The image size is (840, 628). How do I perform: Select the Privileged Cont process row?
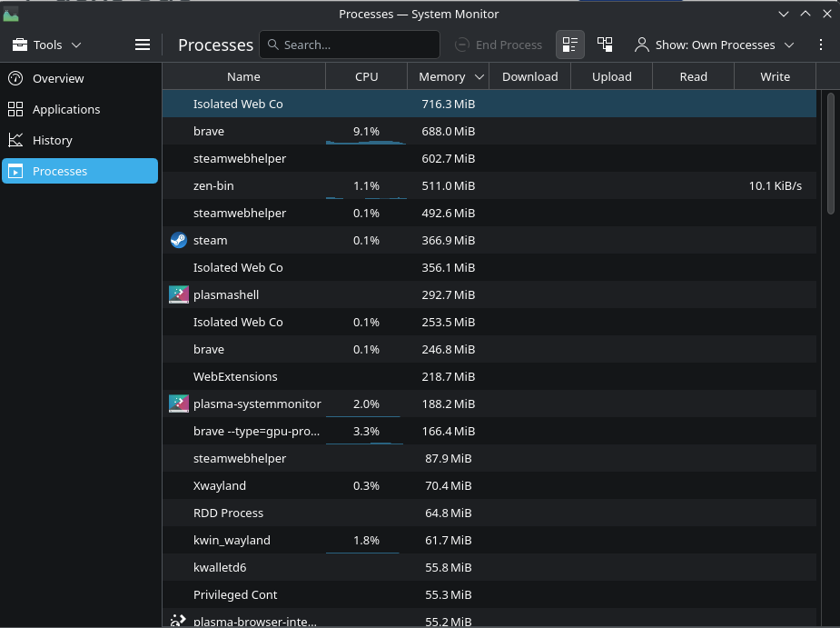click(x=489, y=594)
